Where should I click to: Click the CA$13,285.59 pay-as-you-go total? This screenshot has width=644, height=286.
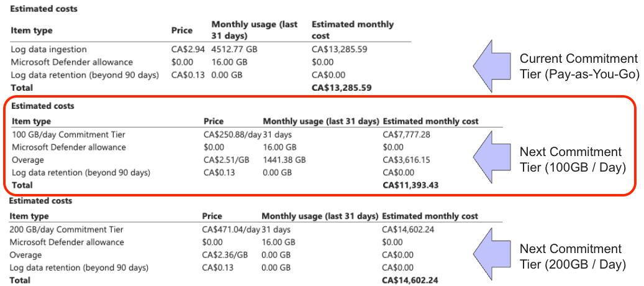342,88
